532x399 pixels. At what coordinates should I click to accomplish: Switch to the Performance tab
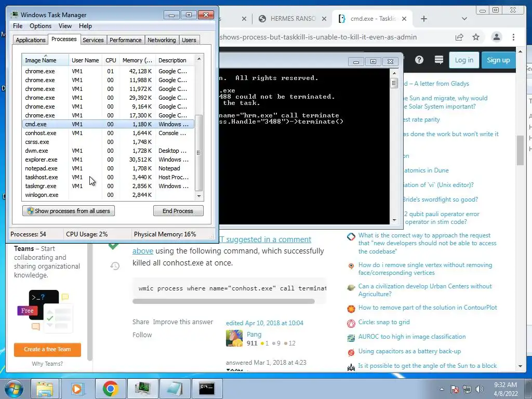[125, 40]
